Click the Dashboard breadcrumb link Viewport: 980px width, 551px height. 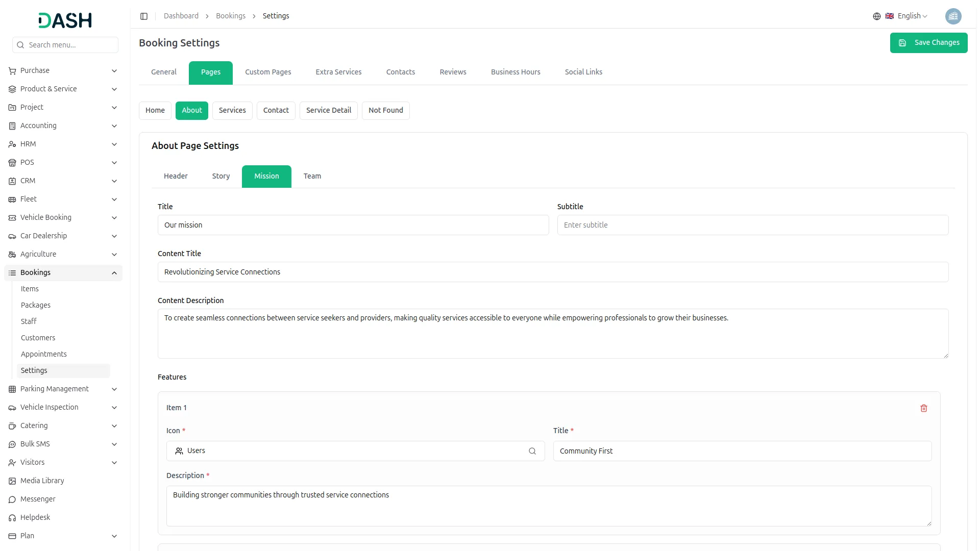(x=181, y=16)
